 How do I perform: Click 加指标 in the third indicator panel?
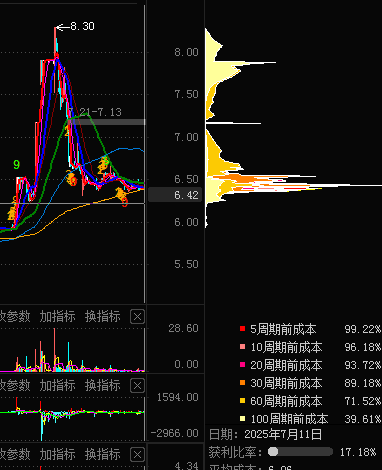[x=58, y=455]
